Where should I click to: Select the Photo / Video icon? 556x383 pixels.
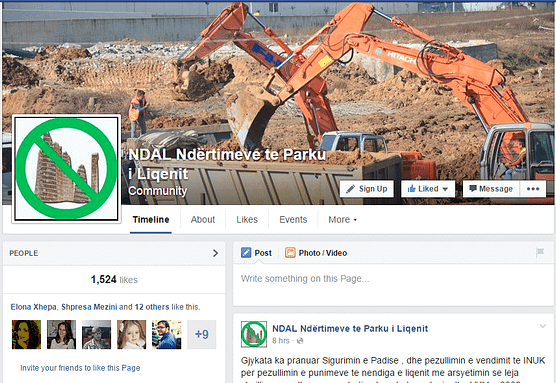pyautogui.click(x=290, y=252)
